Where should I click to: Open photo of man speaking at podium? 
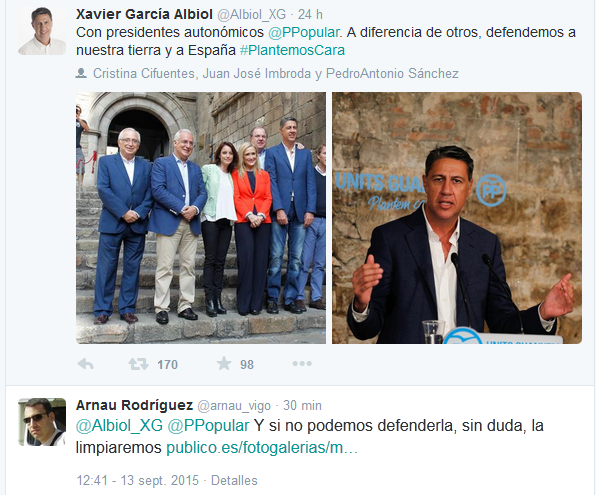pyautogui.click(x=457, y=218)
